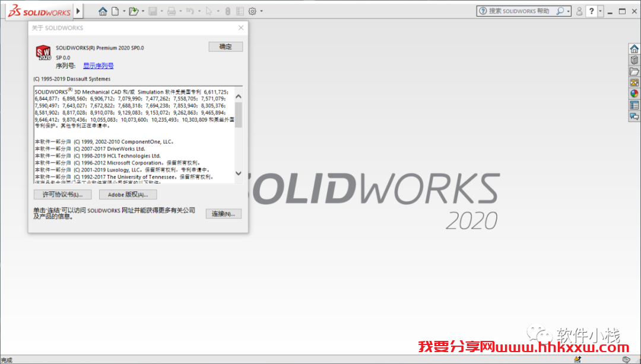The height and width of the screenshot is (364, 641).
Task: Click the scrollbar thumb in the license text box
Action: [239, 114]
